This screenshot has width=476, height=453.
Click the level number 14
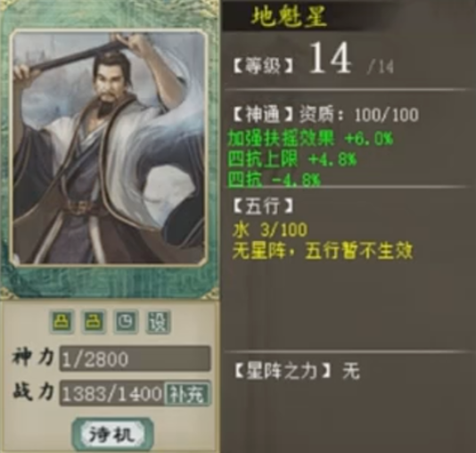coord(331,58)
